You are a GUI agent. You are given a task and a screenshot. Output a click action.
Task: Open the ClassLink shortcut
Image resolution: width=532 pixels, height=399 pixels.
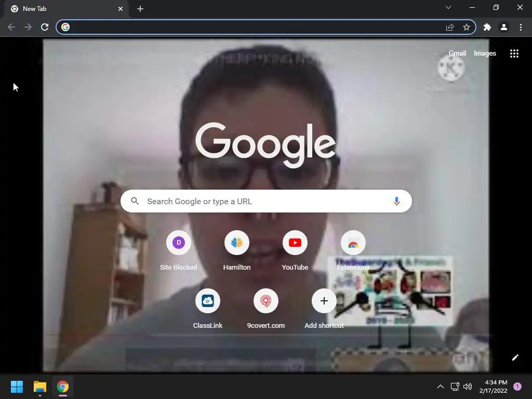(208, 301)
